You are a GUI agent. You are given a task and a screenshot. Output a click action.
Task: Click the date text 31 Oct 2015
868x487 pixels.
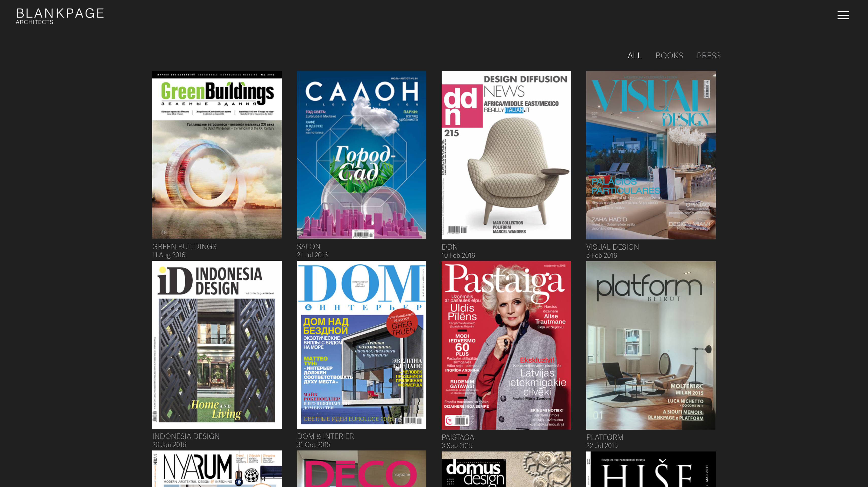[313, 445]
